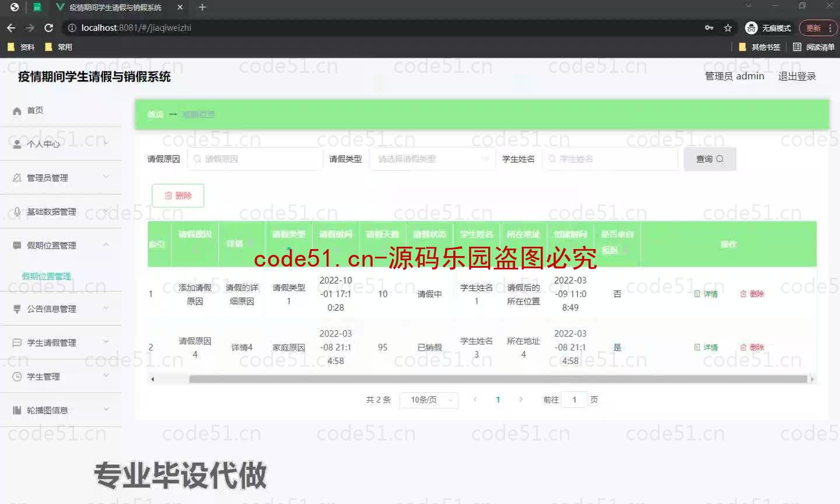The width and height of the screenshot is (840, 504).
Task: Expand 个人中心 in the sidebar
Action: [61, 143]
